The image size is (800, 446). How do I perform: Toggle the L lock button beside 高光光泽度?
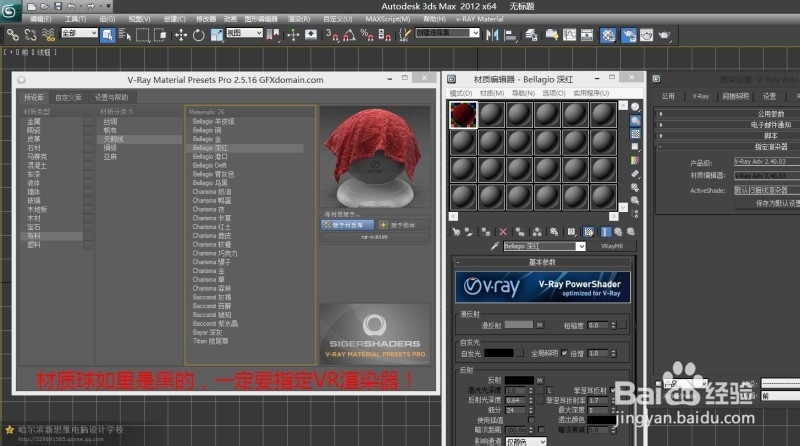(550, 389)
